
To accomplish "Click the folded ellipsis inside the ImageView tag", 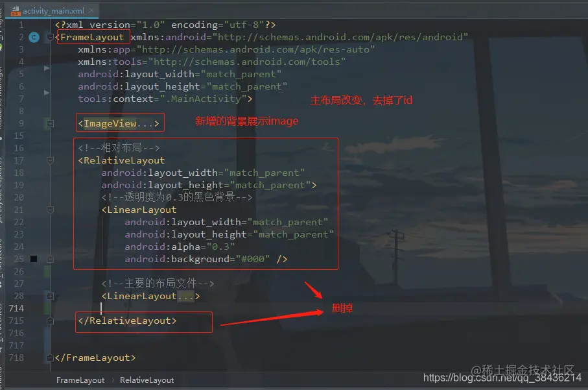I will pyautogui.click(x=145, y=123).
